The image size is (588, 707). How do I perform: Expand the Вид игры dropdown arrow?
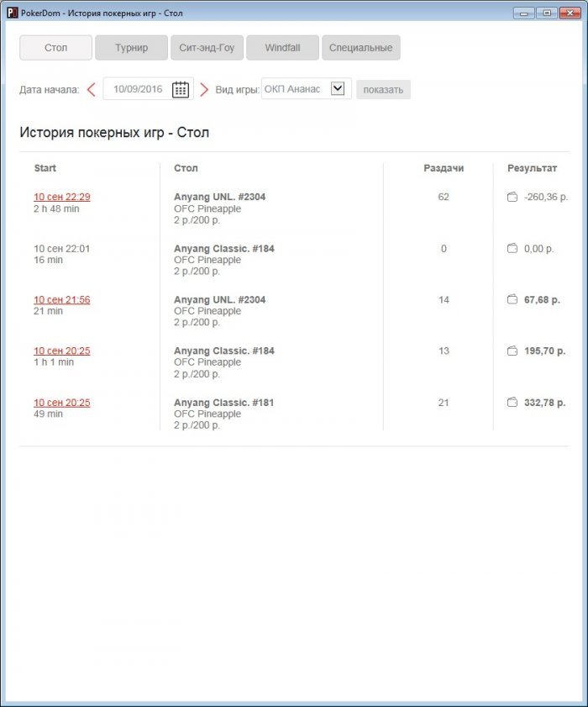click(x=338, y=88)
